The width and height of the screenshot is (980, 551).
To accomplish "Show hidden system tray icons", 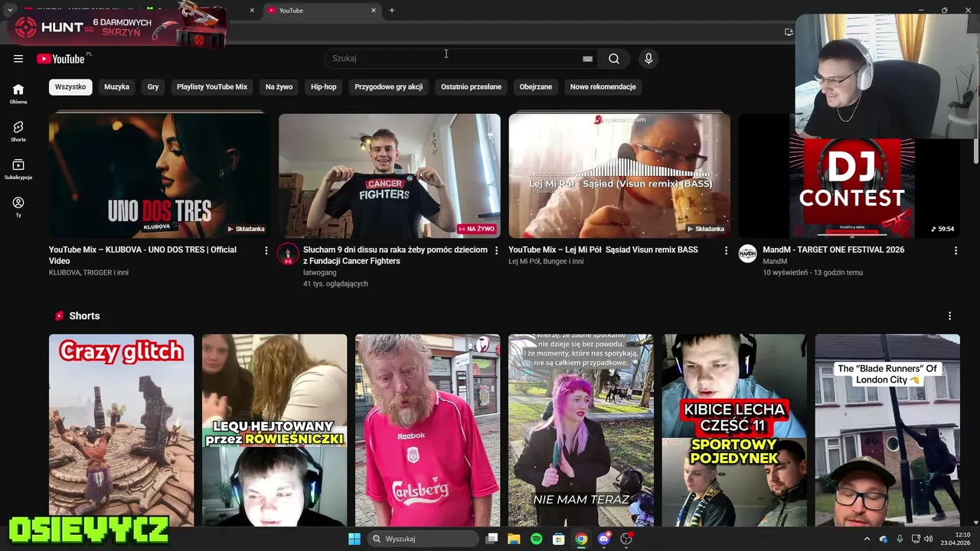I will click(867, 539).
